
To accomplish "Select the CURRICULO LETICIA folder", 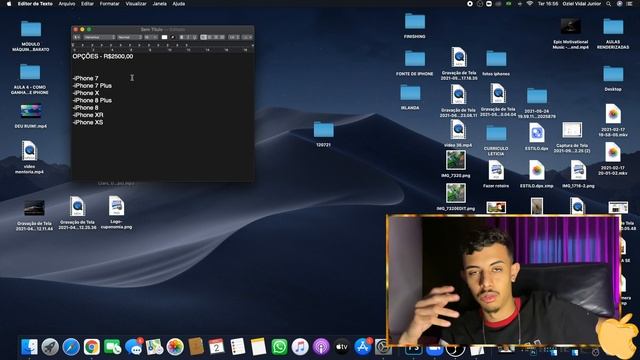I will (496, 133).
